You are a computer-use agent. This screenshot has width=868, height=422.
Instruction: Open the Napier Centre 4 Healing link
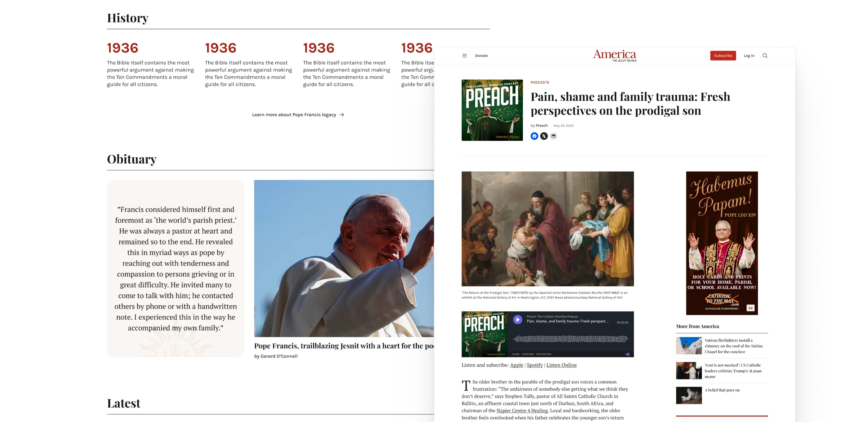522,411
